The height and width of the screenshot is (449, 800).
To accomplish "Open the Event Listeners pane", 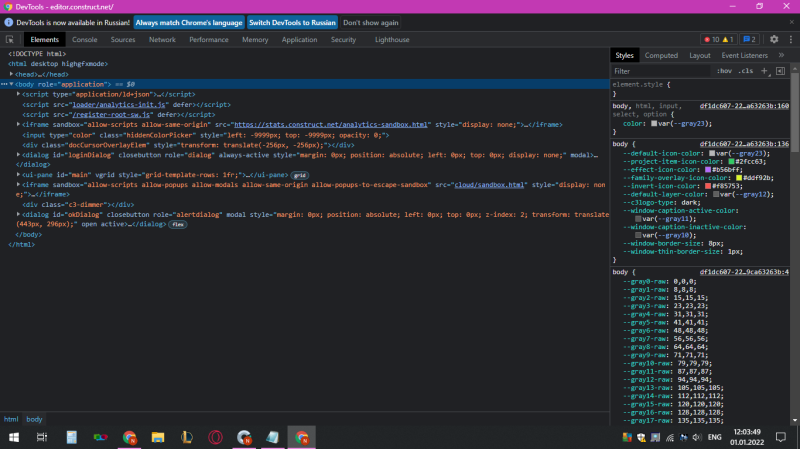I will (x=744, y=55).
